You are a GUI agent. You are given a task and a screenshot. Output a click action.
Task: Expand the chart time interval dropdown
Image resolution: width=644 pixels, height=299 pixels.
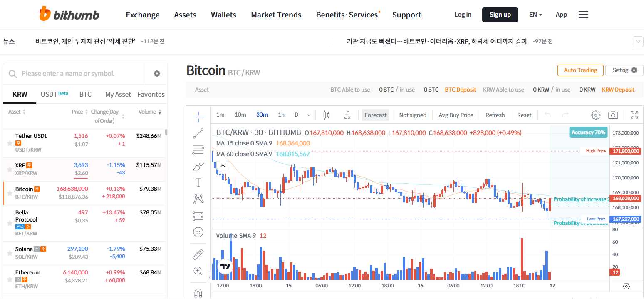308,115
